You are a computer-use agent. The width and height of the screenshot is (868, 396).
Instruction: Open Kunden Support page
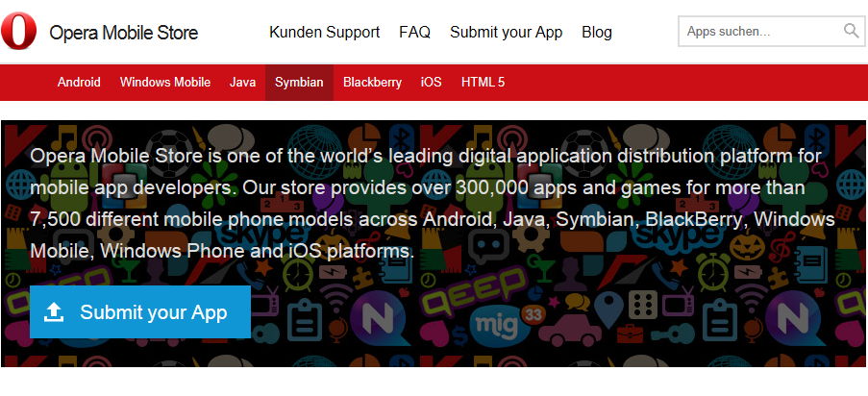point(324,32)
